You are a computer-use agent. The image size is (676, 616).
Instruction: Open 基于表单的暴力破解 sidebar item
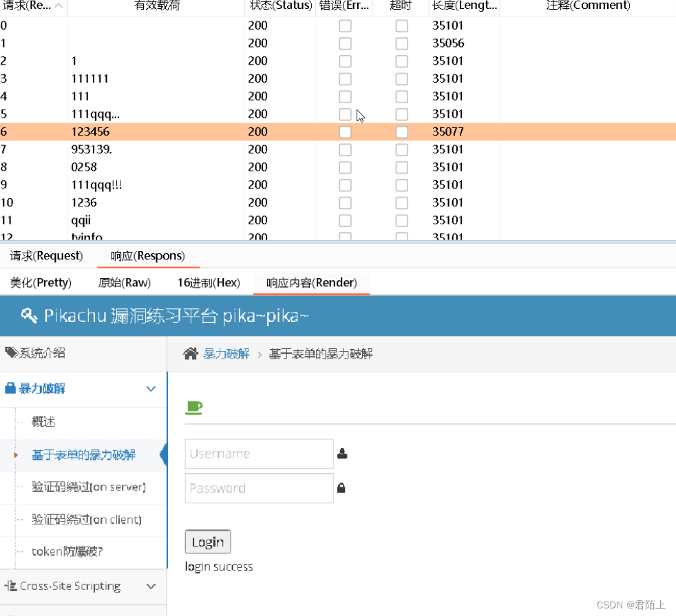[x=83, y=455]
